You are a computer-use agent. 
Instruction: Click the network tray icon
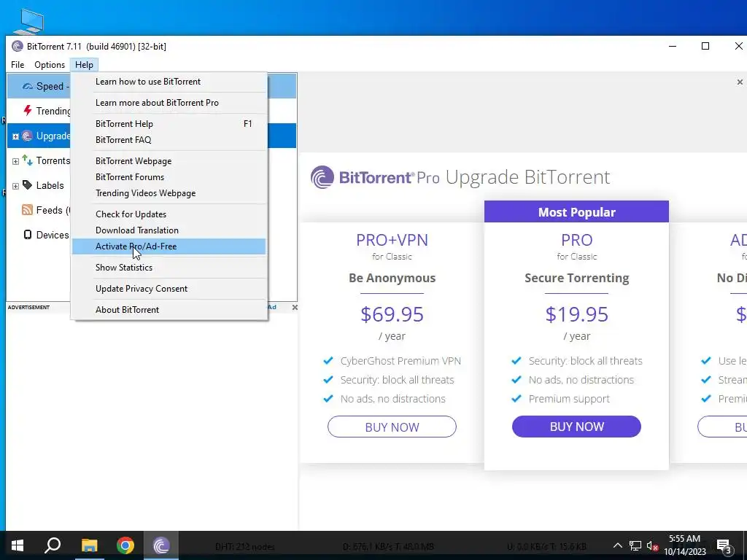(635, 545)
